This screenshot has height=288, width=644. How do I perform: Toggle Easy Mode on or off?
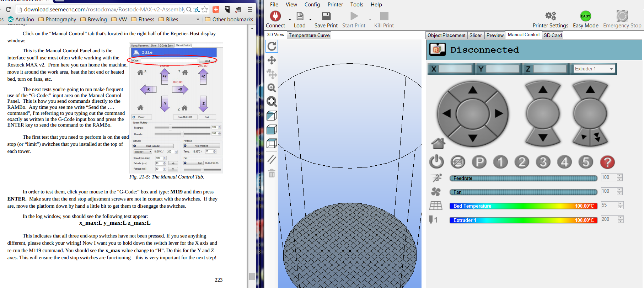[x=585, y=16]
